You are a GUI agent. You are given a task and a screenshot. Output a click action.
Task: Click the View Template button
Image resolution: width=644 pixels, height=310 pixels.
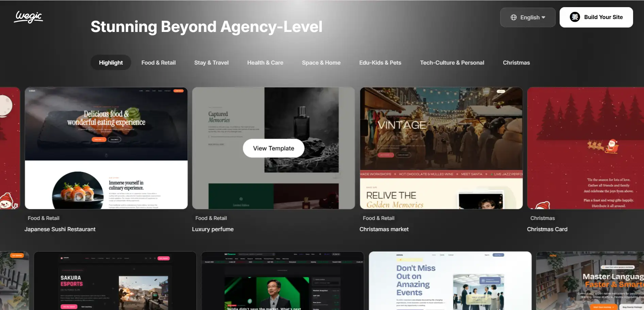pos(274,148)
